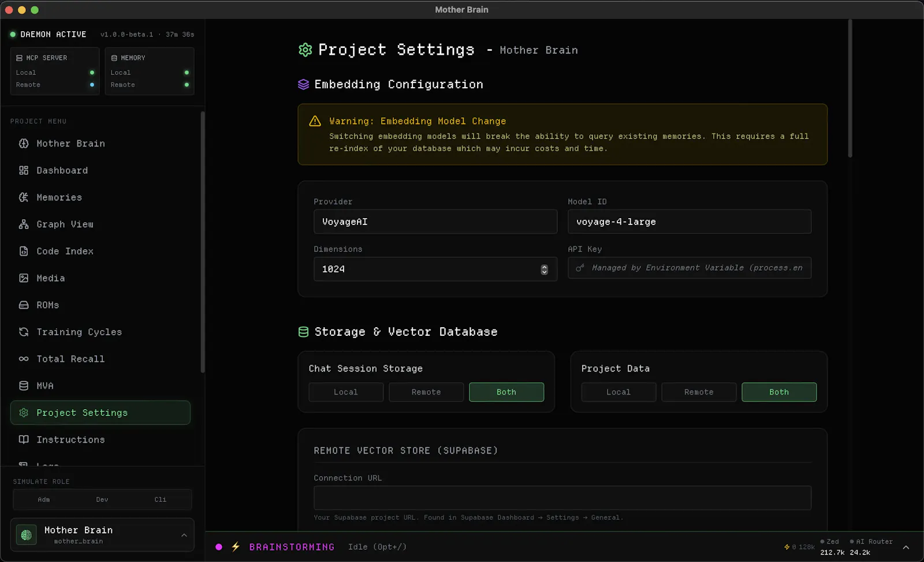Set Project Data storage to Remote
Image resolution: width=924 pixels, height=562 pixels.
click(x=699, y=392)
